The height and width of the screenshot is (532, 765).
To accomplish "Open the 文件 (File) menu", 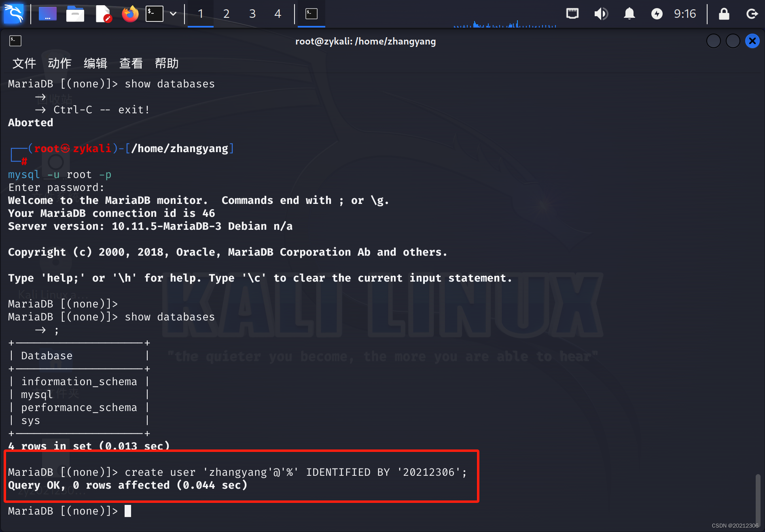I will 24,63.
